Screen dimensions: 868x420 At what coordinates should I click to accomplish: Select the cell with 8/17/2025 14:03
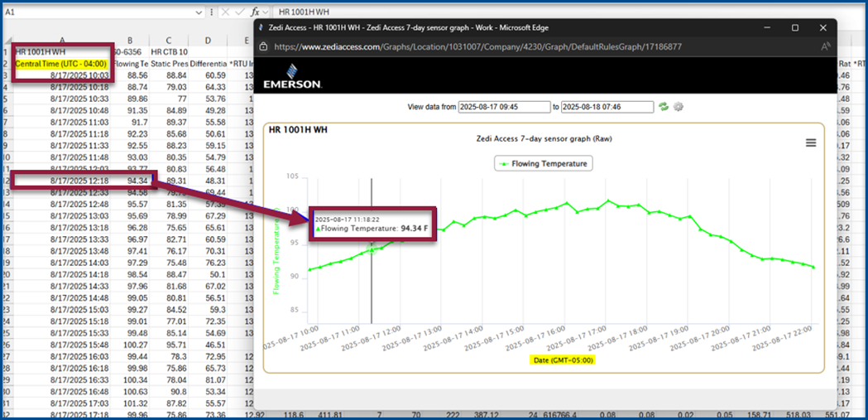62,262
